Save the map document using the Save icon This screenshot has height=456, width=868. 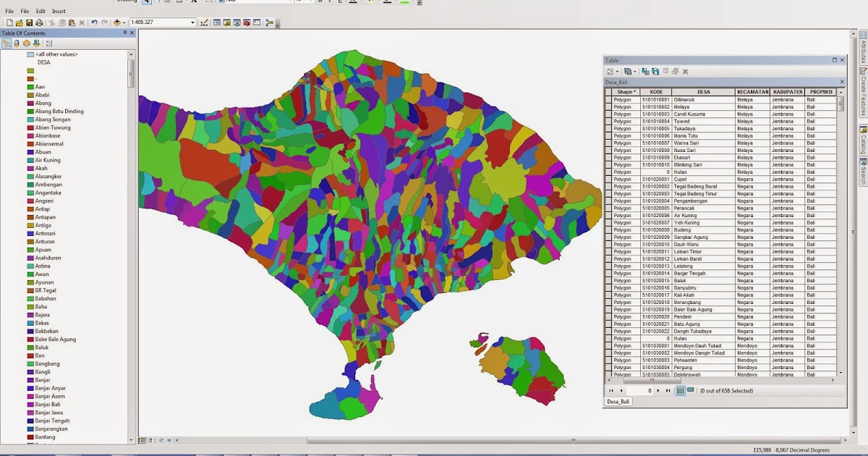pos(29,22)
